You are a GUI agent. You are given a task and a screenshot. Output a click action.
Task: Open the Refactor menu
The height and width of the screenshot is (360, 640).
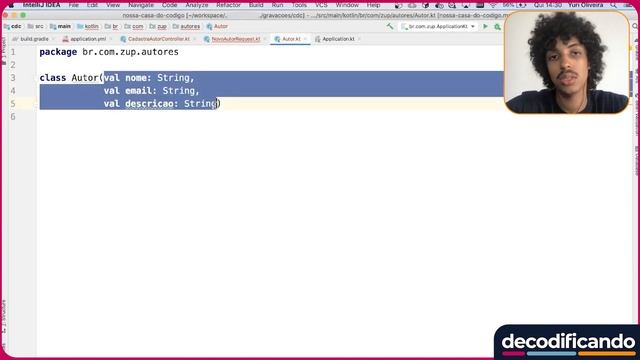tap(228, 5)
